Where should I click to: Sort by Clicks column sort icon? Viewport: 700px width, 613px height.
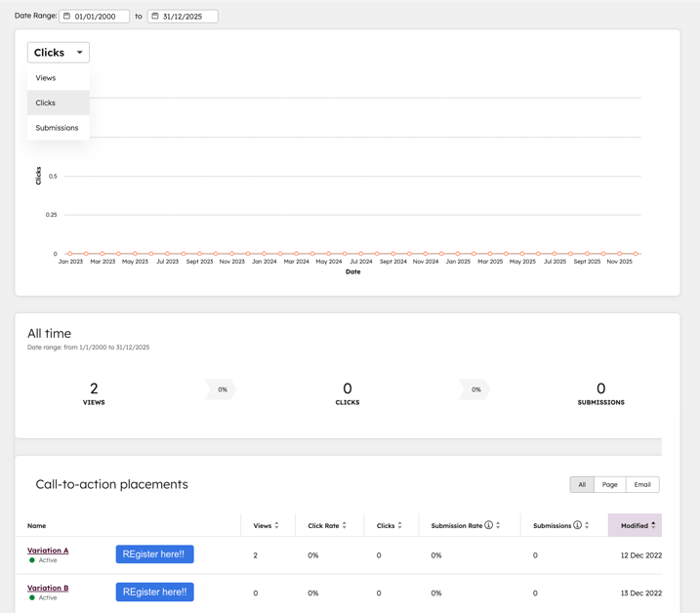tap(400, 525)
